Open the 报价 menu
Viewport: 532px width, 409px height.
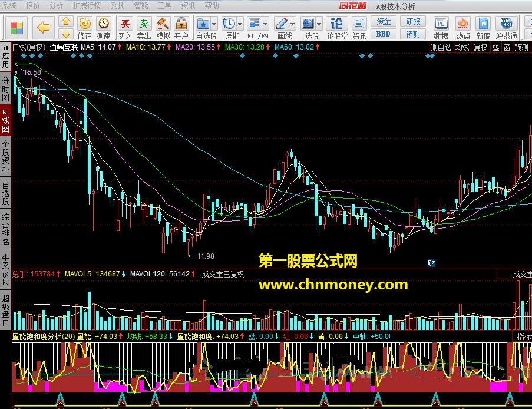[x=32, y=5]
